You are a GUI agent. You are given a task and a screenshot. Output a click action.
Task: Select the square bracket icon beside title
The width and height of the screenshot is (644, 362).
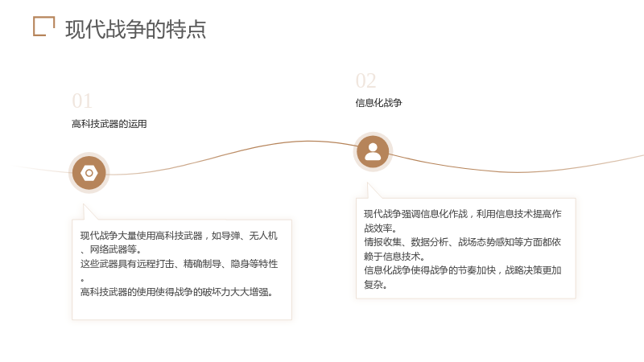(44, 27)
